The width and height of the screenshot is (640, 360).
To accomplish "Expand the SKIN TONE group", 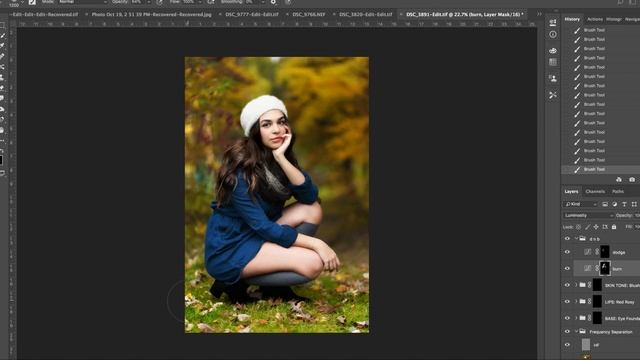I will (576, 285).
